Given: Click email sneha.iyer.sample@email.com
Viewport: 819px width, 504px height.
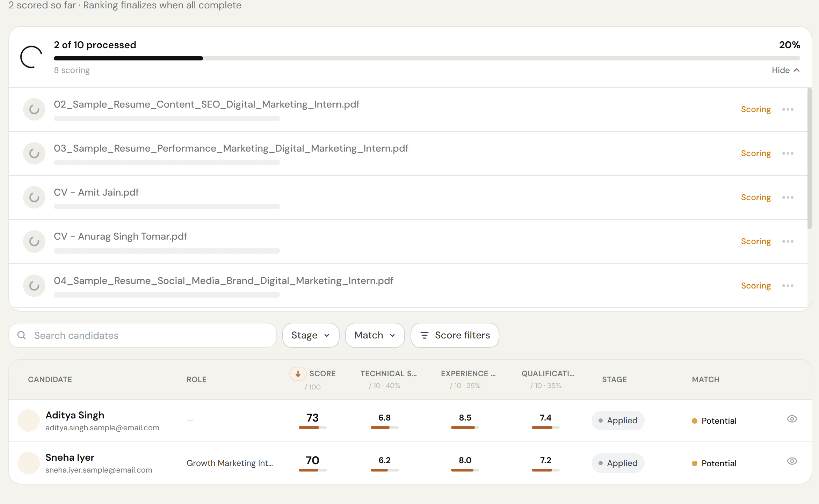Looking at the screenshot, I should [x=99, y=470].
